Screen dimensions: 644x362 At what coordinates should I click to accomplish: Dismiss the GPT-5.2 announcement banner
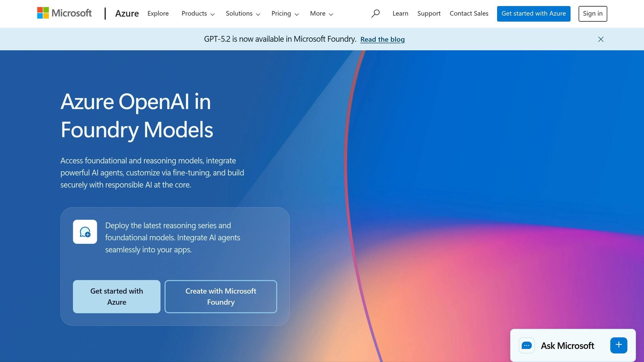pos(600,39)
